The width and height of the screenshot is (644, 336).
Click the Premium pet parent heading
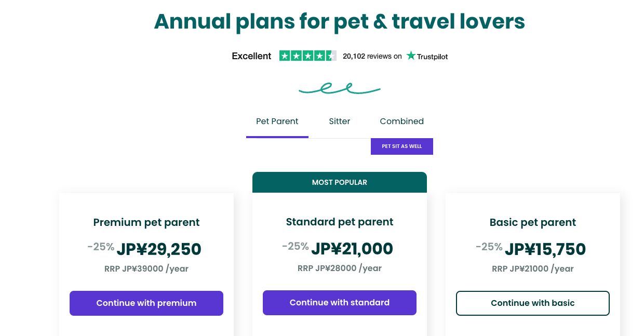tap(146, 222)
